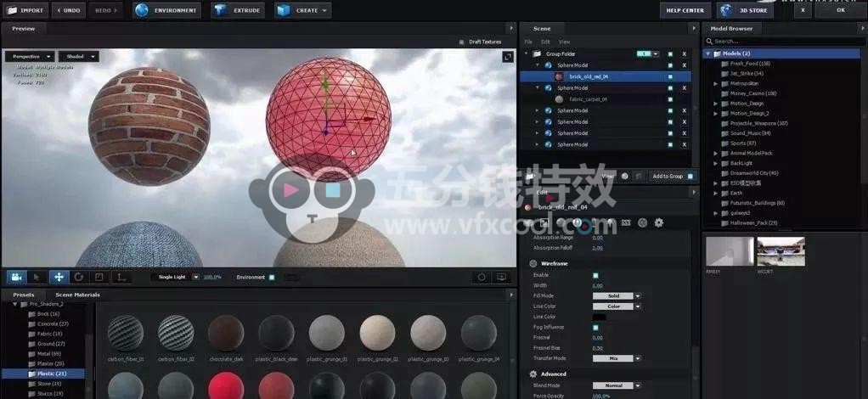Switch to the Presets tab
The width and height of the screenshot is (868, 399).
[24, 295]
